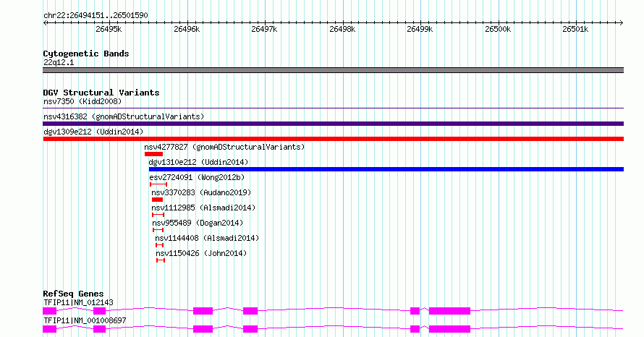
Task: Select NM_012143 exon just past 26496k
Action: [203, 311]
